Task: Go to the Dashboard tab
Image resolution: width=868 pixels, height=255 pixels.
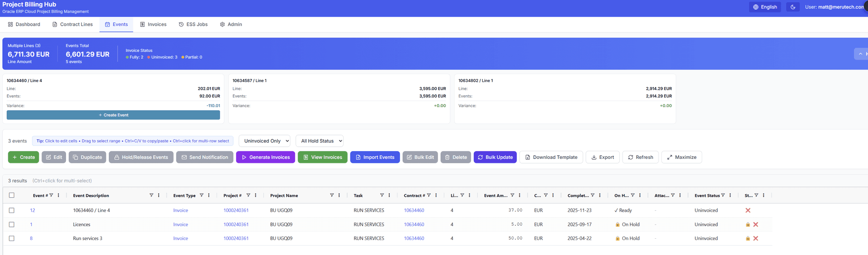Action: [24, 24]
